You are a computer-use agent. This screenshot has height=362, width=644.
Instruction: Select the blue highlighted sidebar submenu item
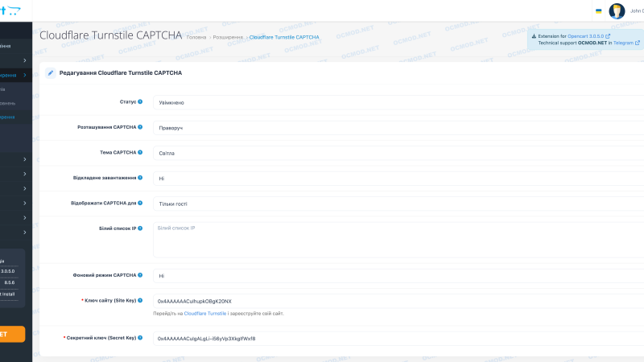click(7, 117)
